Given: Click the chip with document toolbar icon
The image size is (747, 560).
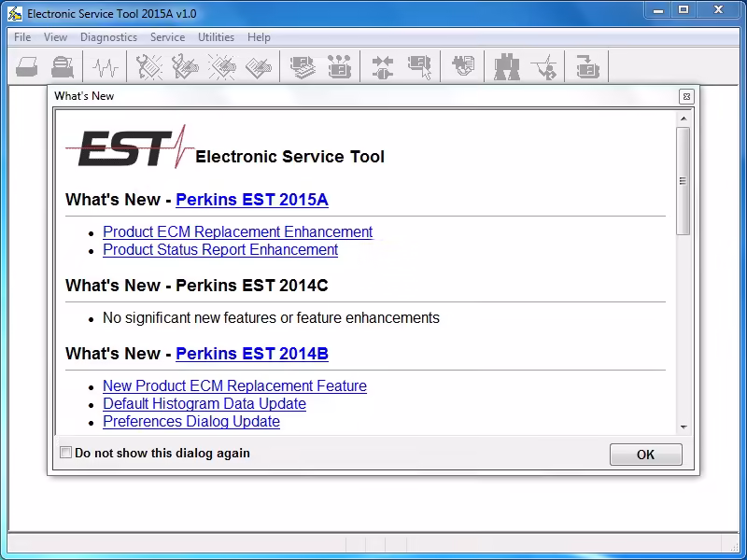Looking at the screenshot, I should point(463,66).
